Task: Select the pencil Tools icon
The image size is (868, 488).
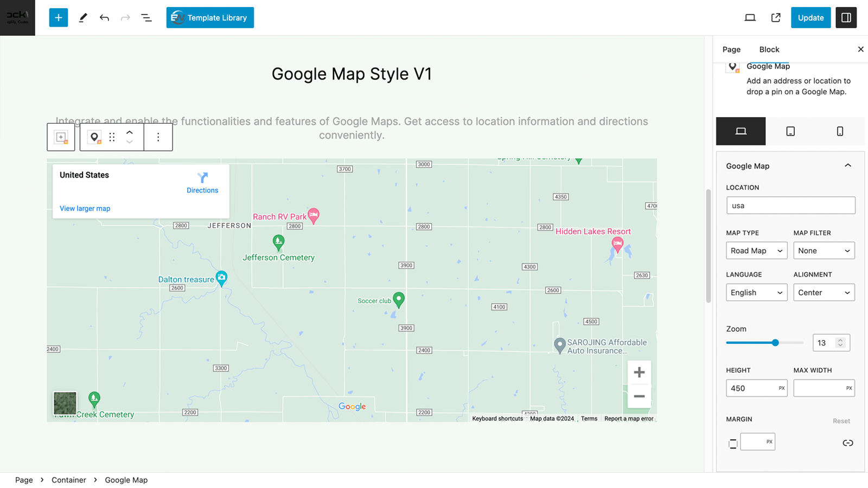Action: [83, 17]
